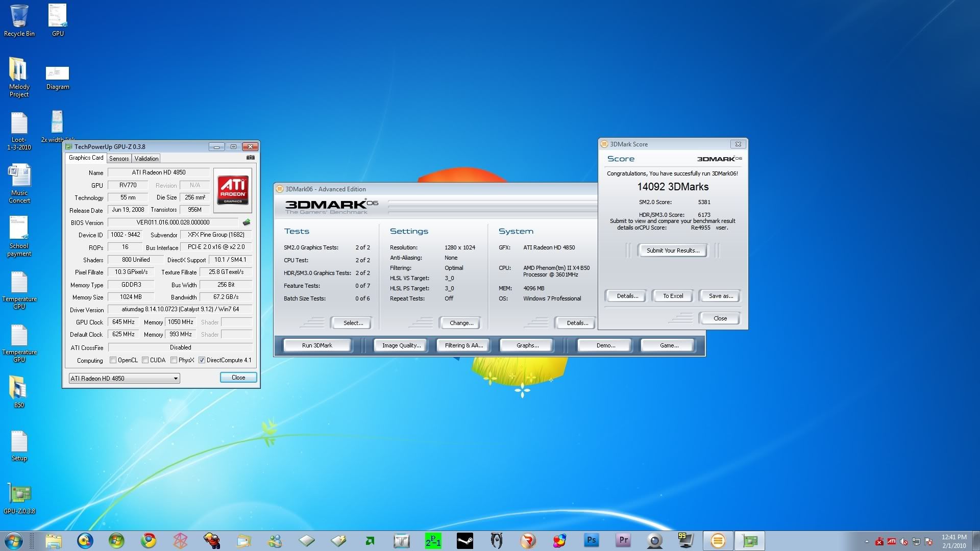This screenshot has height=551, width=980.
Task: Select the School payment desktop icon
Action: (19, 236)
